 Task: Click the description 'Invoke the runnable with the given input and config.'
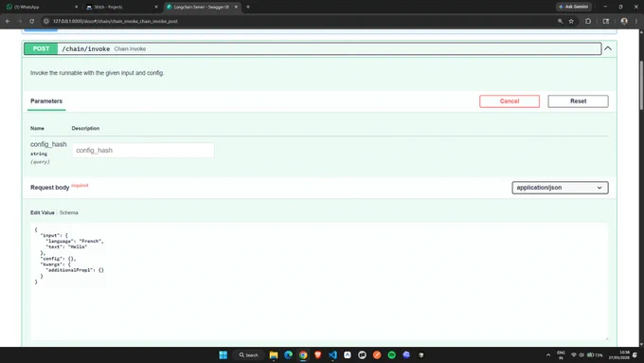(97, 73)
